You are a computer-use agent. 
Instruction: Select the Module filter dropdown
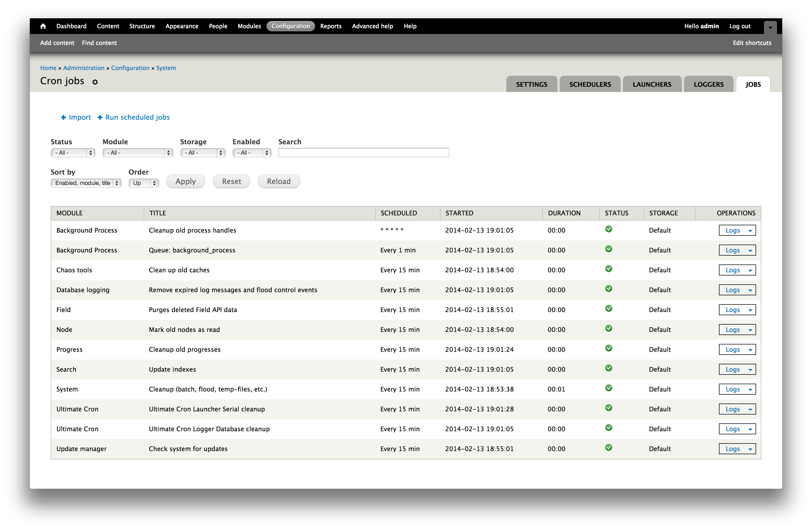click(x=135, y=153)
